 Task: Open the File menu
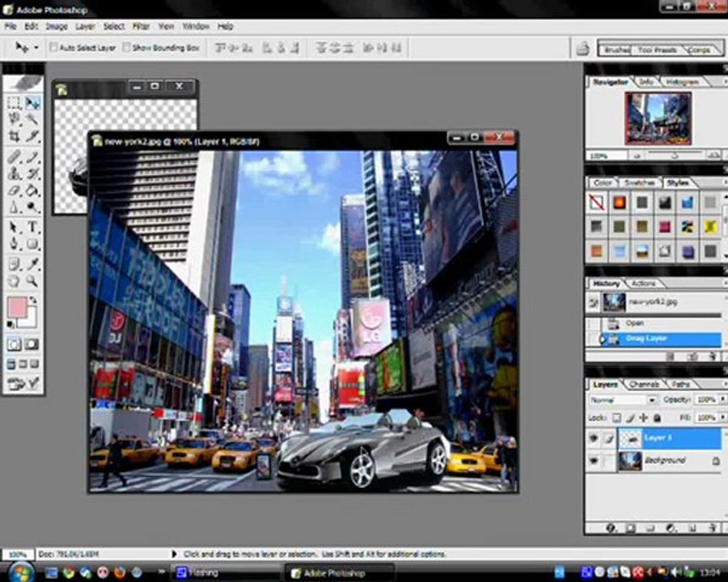(11, 27)
